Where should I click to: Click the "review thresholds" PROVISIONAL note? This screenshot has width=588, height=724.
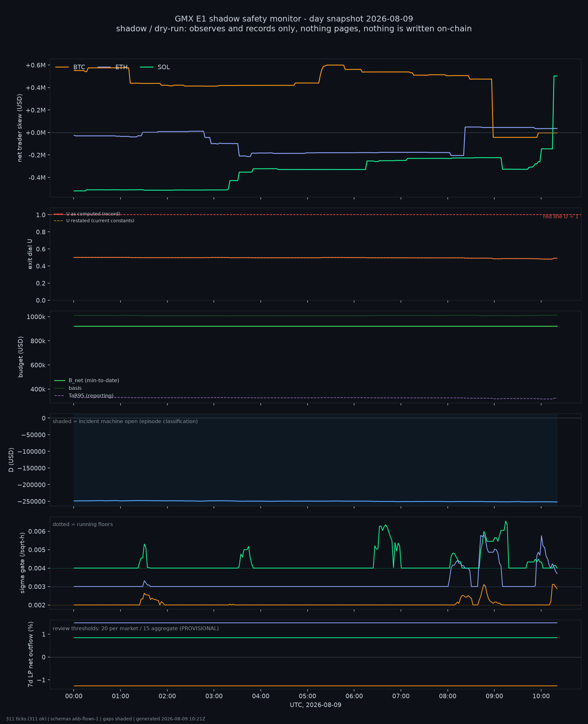pos(136,628)
